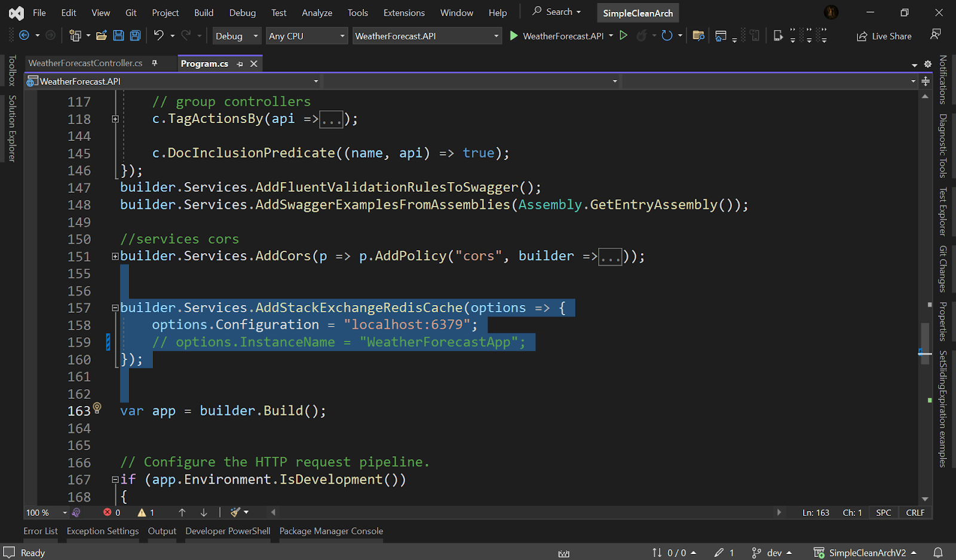The image size is (956, 560).
Task: Click the warning count indicator
Action: pos(146,512)
